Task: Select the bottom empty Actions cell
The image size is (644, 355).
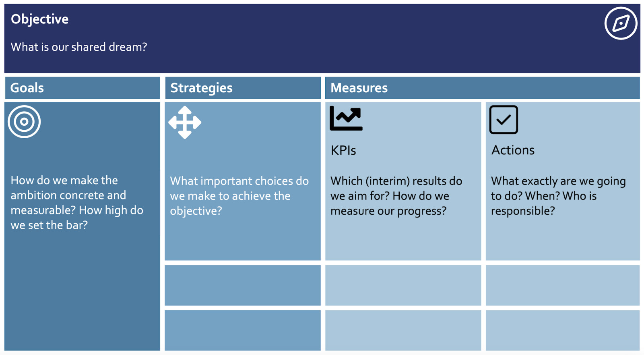Action: click(x=563, y=330)
